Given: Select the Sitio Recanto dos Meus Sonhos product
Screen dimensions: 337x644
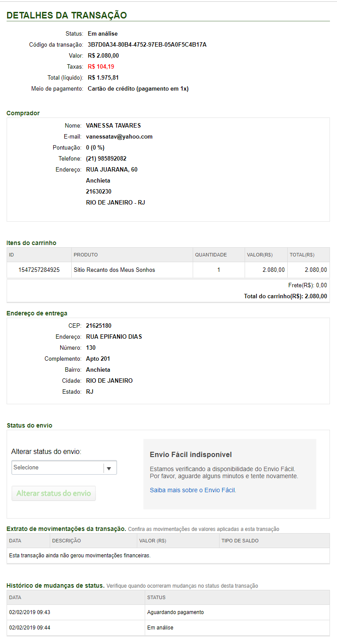Looking at the screenshot, I should [114, 270].
